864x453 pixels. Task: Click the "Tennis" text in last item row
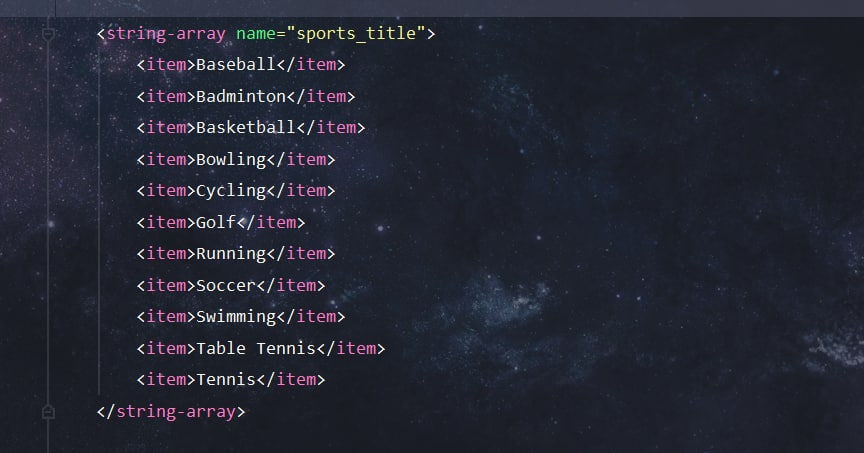pos(226,380)
